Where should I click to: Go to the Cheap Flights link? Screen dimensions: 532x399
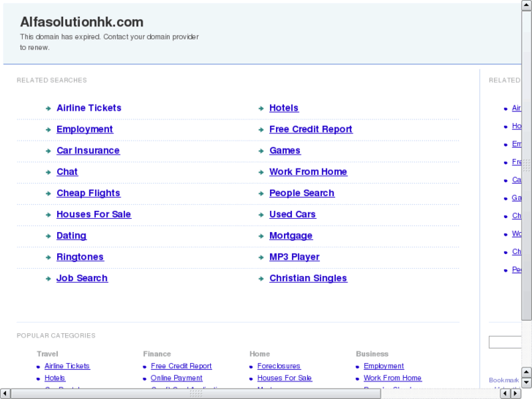pyautogui.click(x=88, y=193)
